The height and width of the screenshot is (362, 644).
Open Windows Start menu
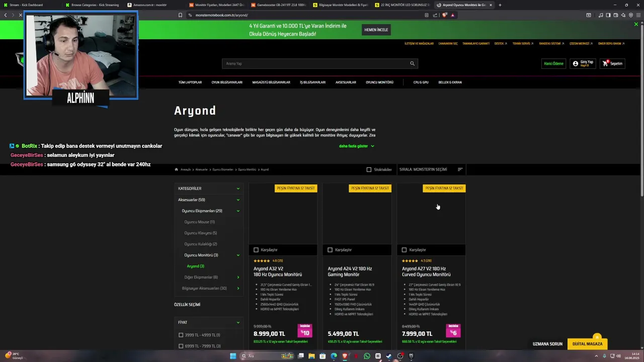click(233, 356)
